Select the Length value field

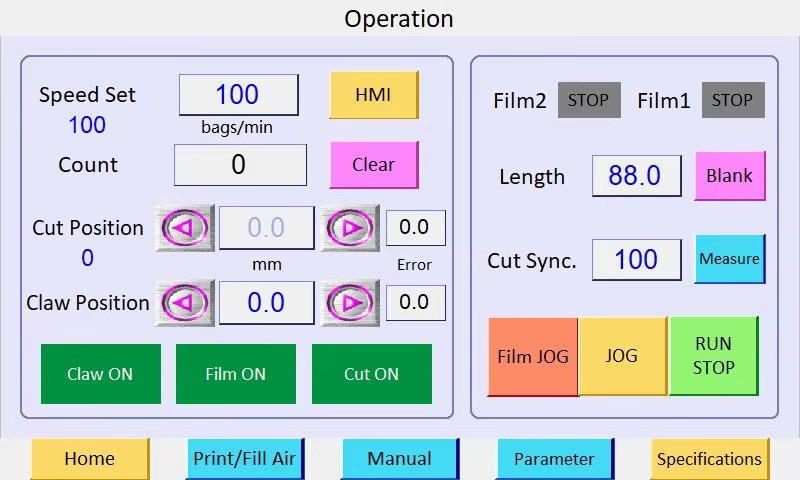click(636, 176)
